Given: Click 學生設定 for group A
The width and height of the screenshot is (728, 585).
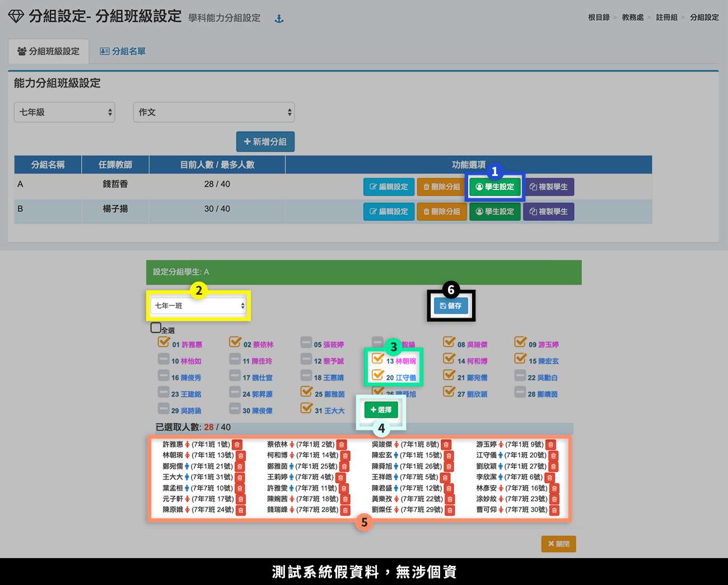Looking at the screenshot, I should (x=494, y=187).
